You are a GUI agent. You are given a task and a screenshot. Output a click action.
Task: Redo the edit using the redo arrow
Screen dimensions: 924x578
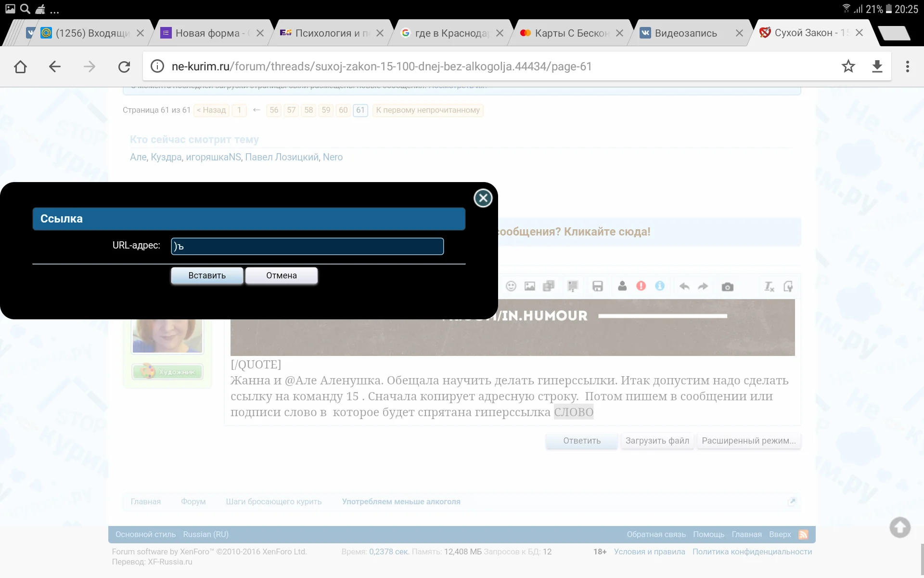point(704,286)
